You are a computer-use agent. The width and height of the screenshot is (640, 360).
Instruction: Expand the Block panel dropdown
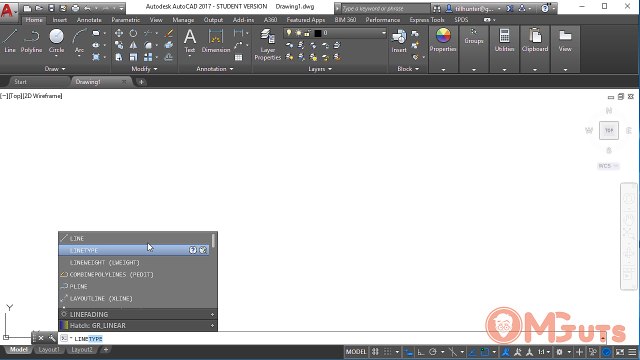click(408, 69)
